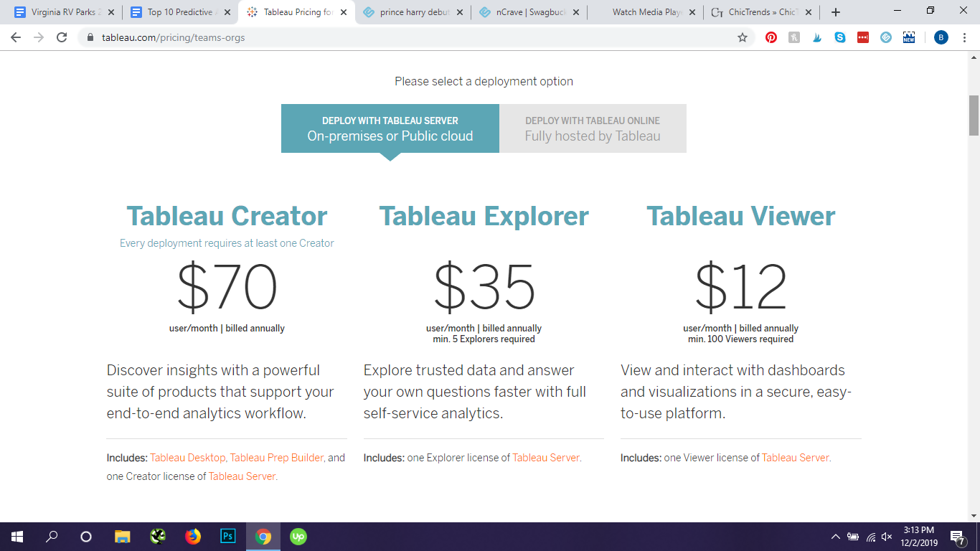Close the nCrave Swagbucks tab
The height and width of the screenshot is (551, 980).
click(x=576, y=12)
